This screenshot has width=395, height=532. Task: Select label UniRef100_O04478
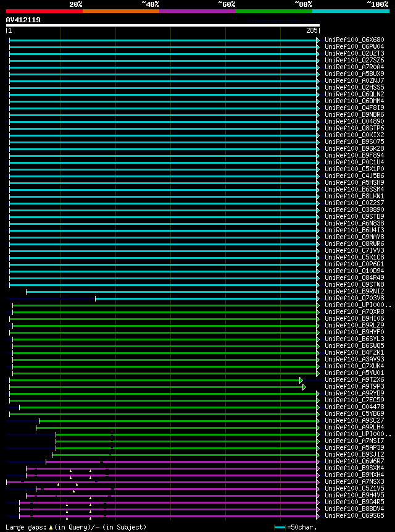tap(354, 407)
